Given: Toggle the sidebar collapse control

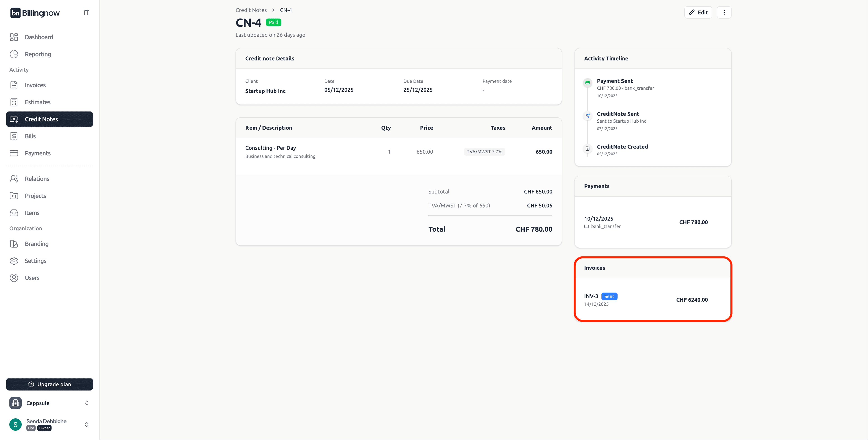Looking at the screenshot, I should [x=87, y=12].
